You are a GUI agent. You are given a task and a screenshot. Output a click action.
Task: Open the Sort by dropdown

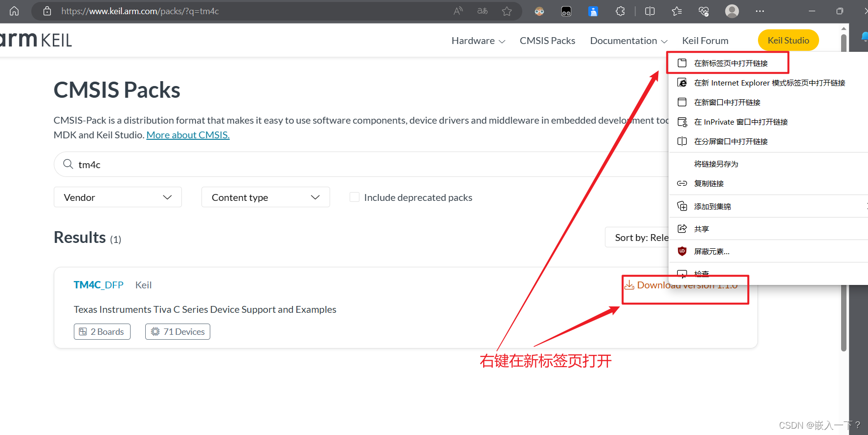pos(637,237)
